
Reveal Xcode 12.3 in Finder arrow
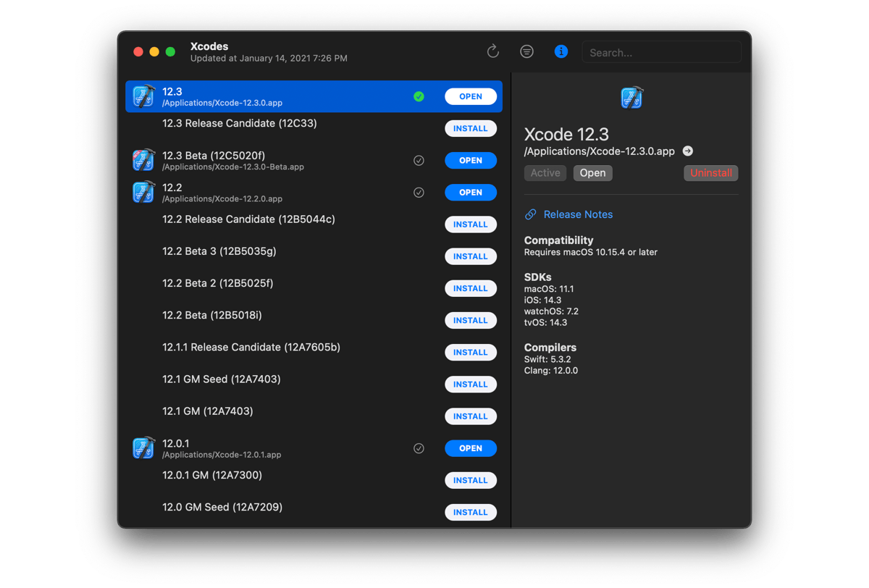tap(688, 151)
